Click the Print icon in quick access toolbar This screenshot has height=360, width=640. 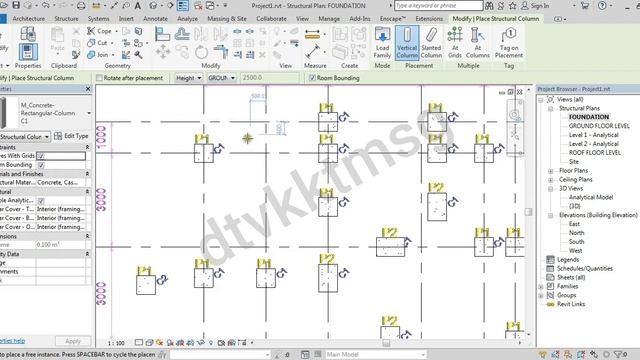coord(81,6)
